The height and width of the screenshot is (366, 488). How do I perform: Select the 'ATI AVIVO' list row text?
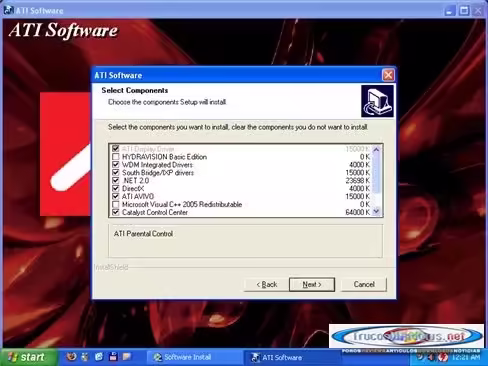[x=138, y=196]
